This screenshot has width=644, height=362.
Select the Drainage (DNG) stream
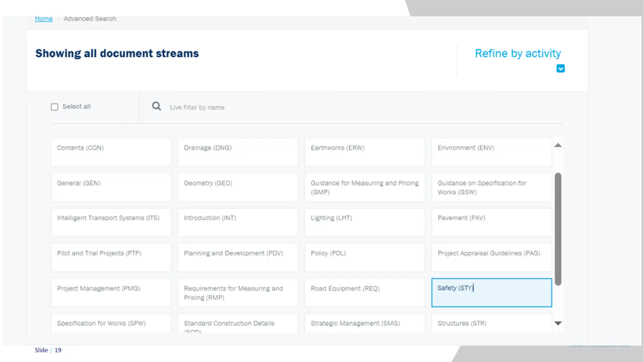[x=238, y=152]
